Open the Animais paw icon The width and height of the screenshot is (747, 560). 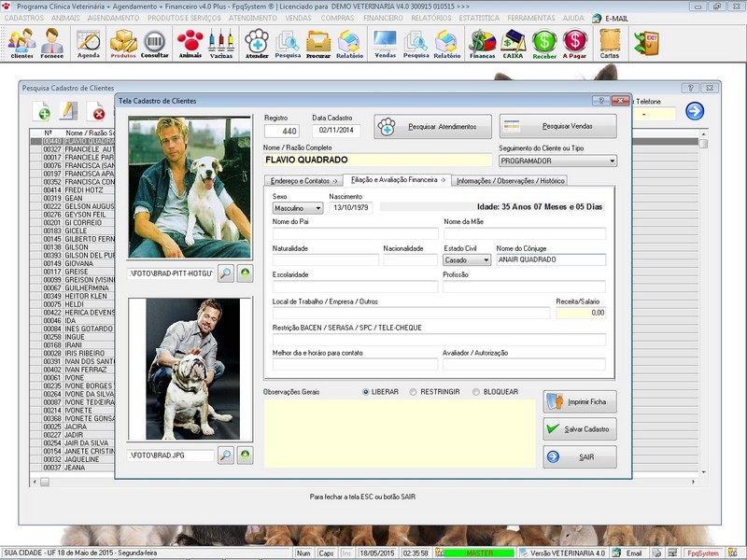[190, 43]
